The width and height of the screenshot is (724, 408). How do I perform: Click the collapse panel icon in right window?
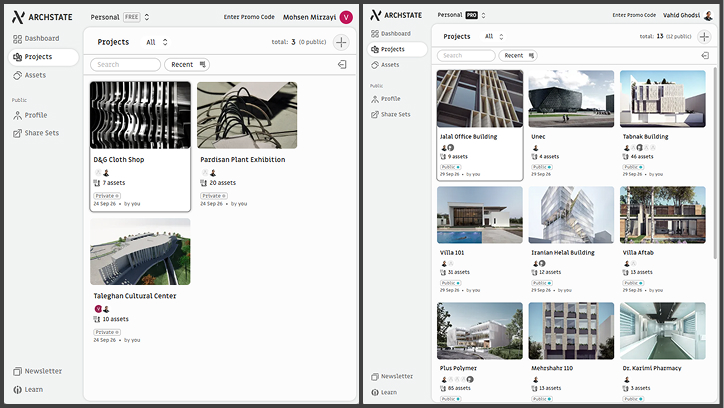(705, 55)
